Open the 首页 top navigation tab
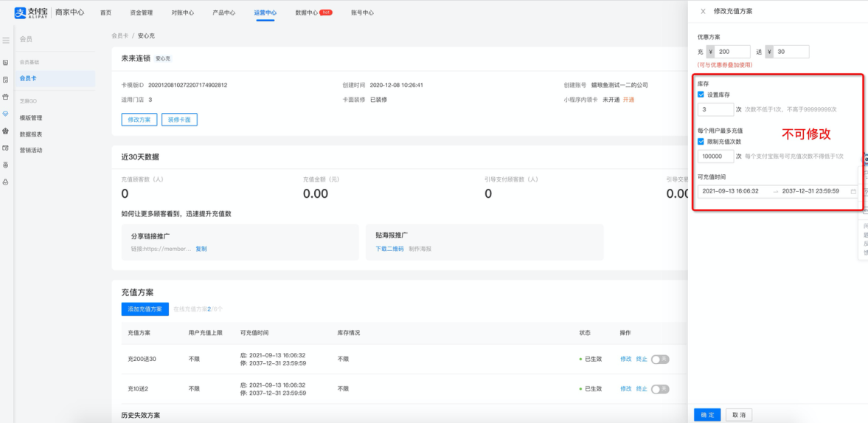Viewport: 868px width, 423px height. point(105,13)
